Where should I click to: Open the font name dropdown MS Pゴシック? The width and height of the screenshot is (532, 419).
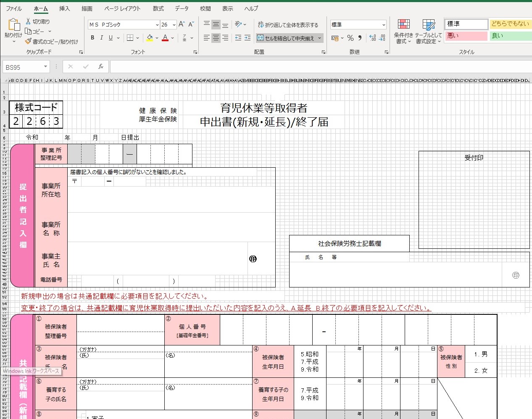[157, 25]
